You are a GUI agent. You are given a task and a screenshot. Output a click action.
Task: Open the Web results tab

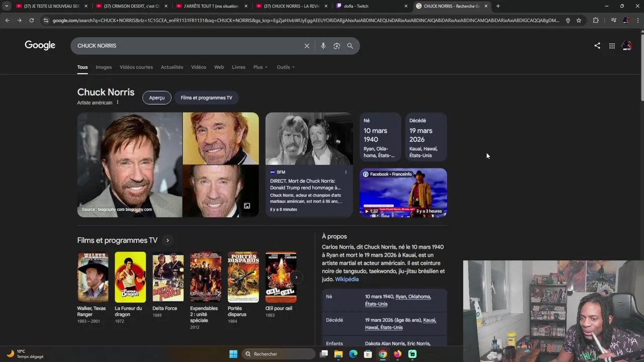click(x=219, y=67)
